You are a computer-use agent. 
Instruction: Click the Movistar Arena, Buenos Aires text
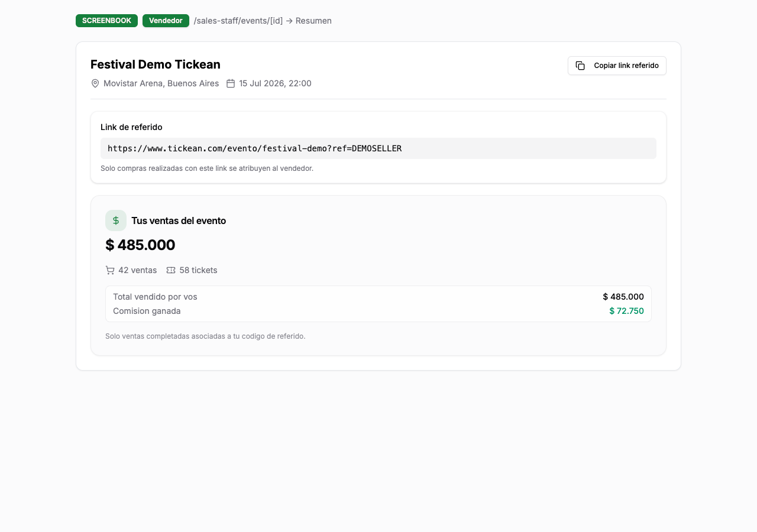coord(161,83)
